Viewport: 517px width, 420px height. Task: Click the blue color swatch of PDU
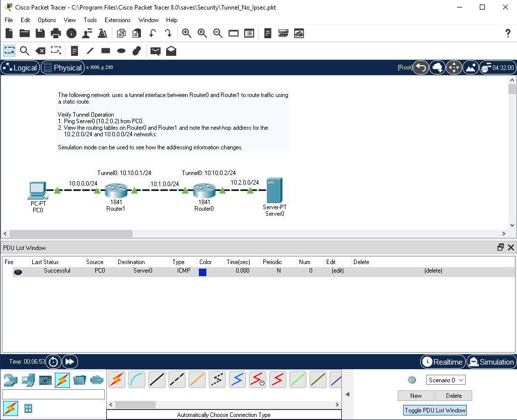202,272
